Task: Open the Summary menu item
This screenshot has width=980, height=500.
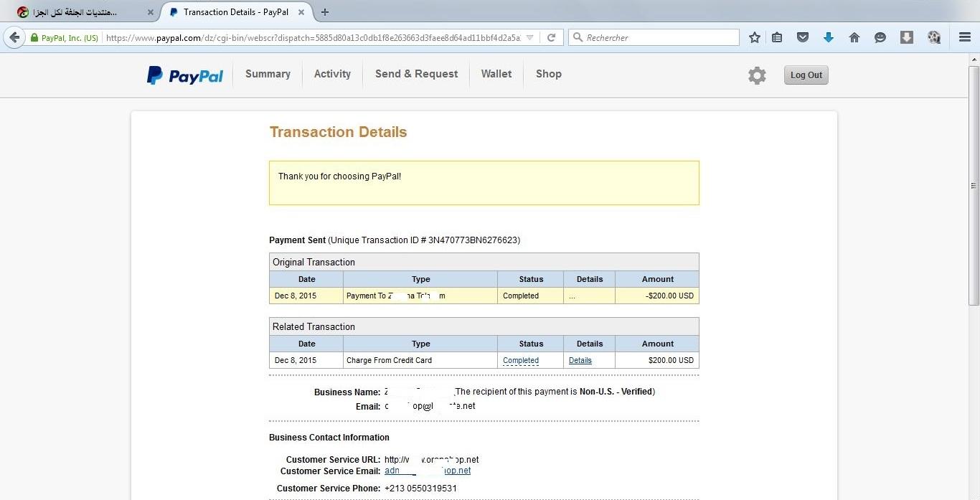Action: pos(268,74)
